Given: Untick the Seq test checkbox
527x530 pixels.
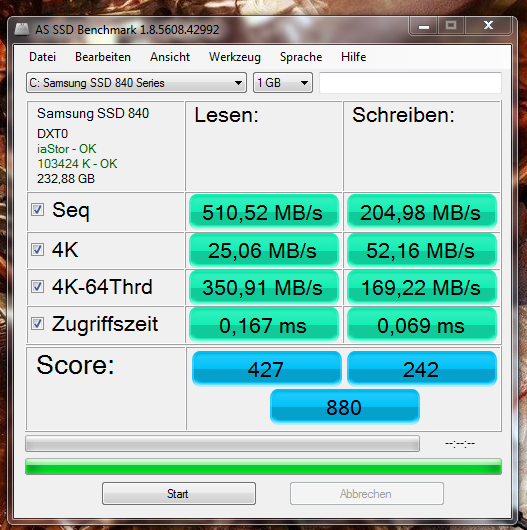Looking at the screenshot, I should pyautogui.click(x=38, y=210).
